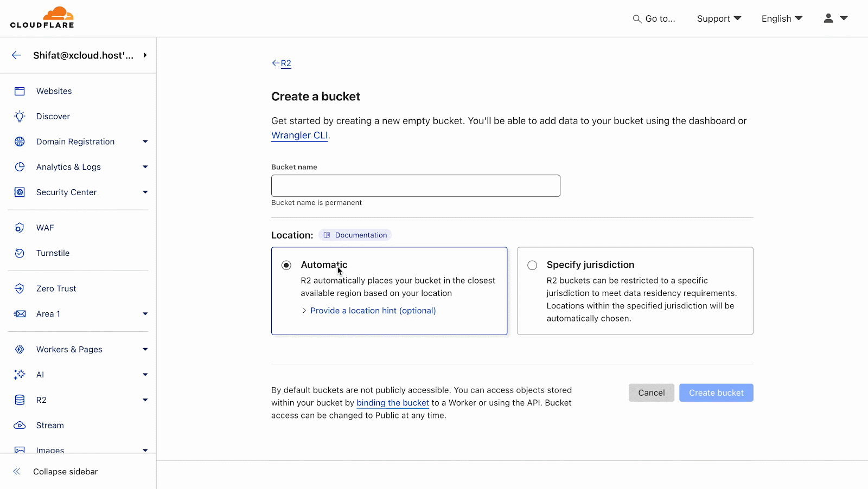Open the Support dropdown
Screen dimensions: 868x489
719,18
